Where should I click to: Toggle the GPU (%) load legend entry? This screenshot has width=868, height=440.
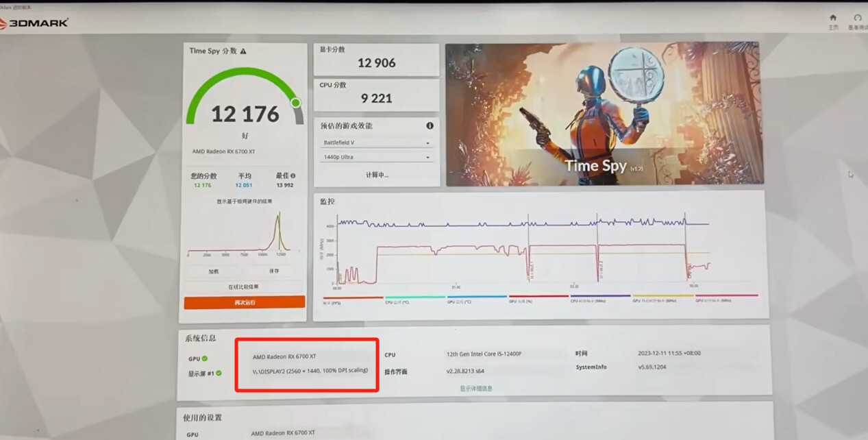538,300
